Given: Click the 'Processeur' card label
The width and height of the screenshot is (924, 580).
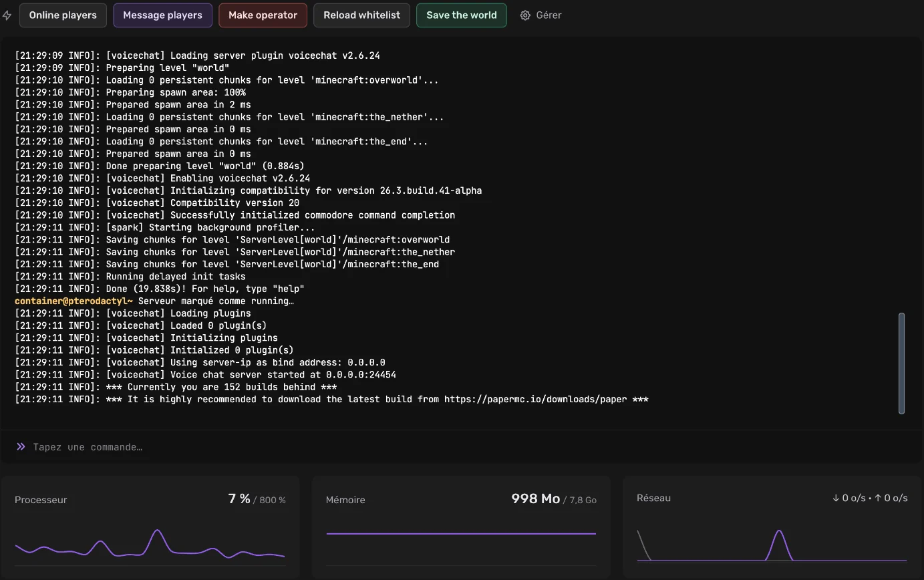Looking at the screenshot, I should [x=41, y=500].
